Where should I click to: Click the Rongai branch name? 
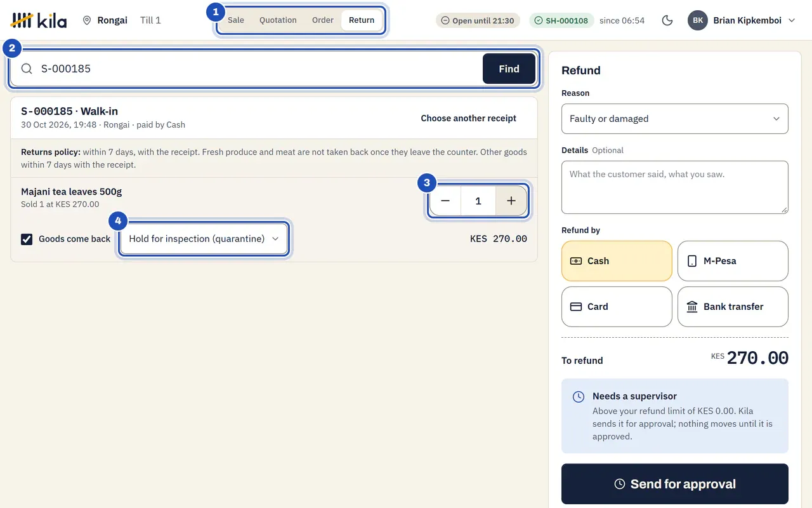(112, 20)
